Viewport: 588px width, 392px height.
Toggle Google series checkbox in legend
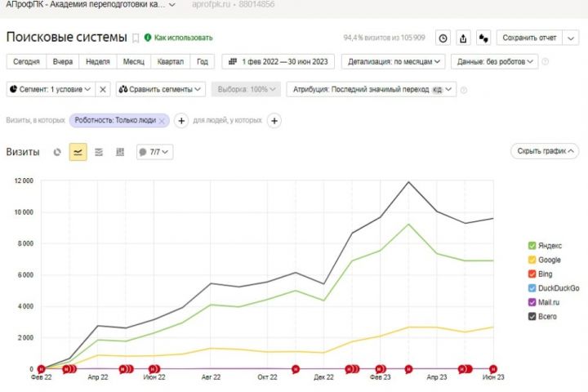click(x=532, y=259)
